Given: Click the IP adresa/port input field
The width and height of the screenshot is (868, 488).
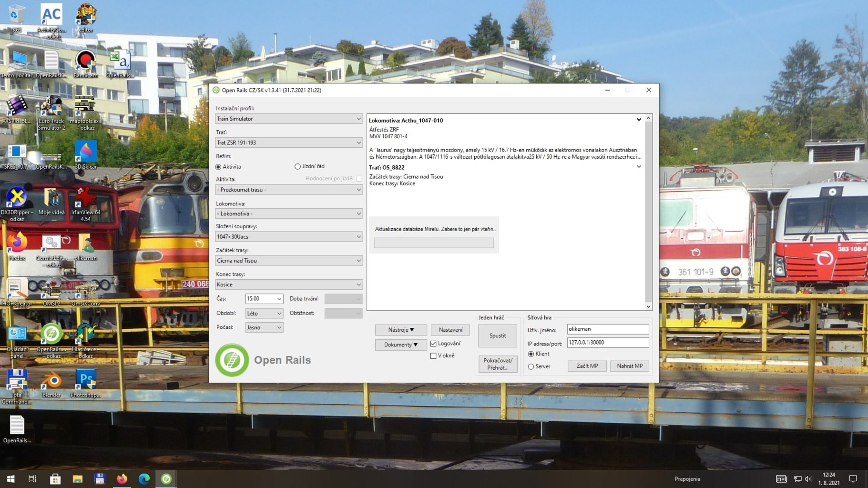Looking at the screenshot, I should pyautogui.click(x=608, y=343).
